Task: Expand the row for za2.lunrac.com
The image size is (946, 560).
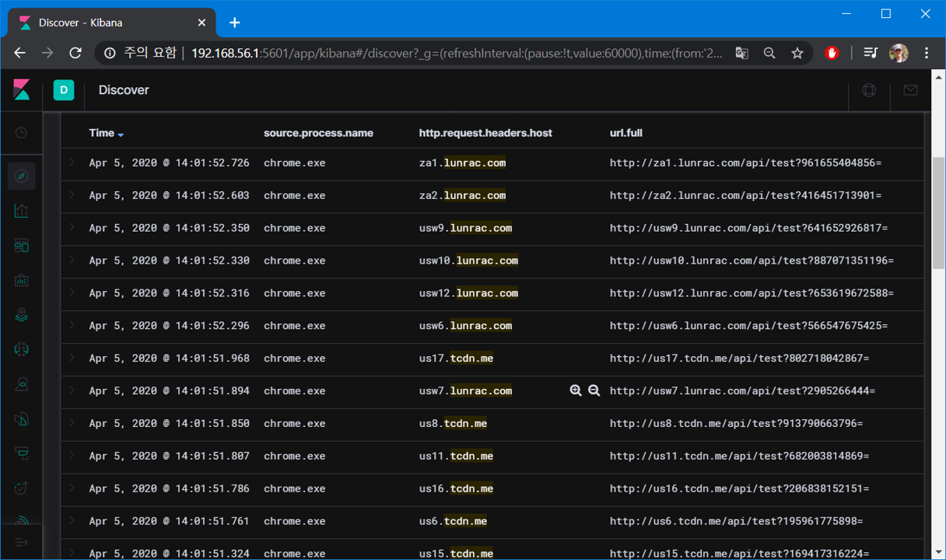Action: 72,195
